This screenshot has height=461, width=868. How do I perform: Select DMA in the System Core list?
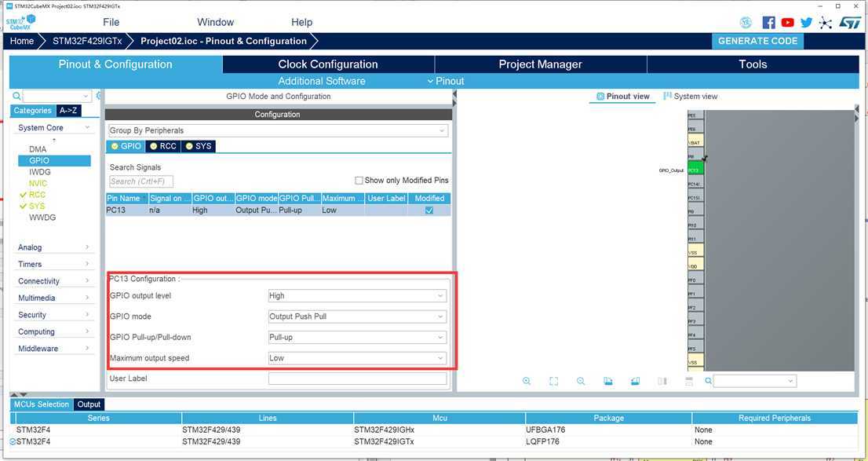click(x=38, y=149)
